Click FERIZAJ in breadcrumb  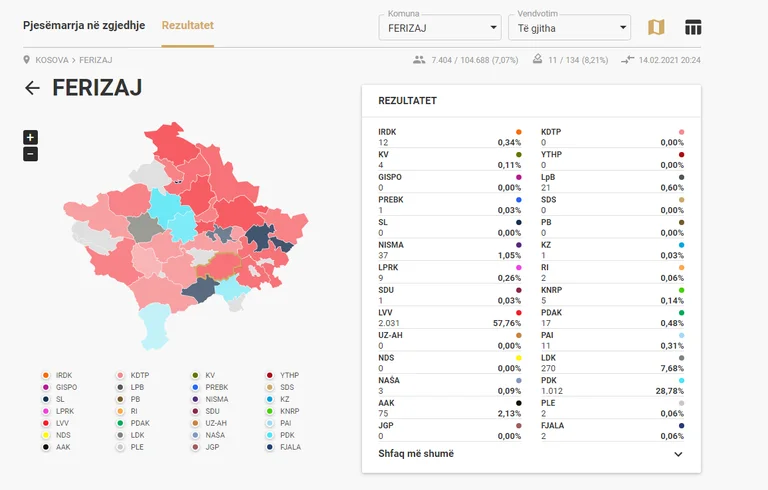tap(96, 60)
